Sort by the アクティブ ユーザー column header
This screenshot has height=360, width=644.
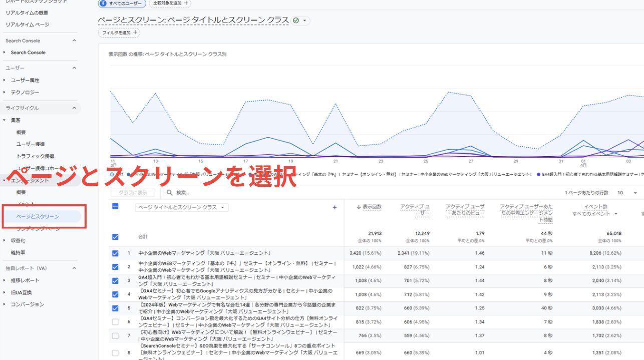point(415,210)
